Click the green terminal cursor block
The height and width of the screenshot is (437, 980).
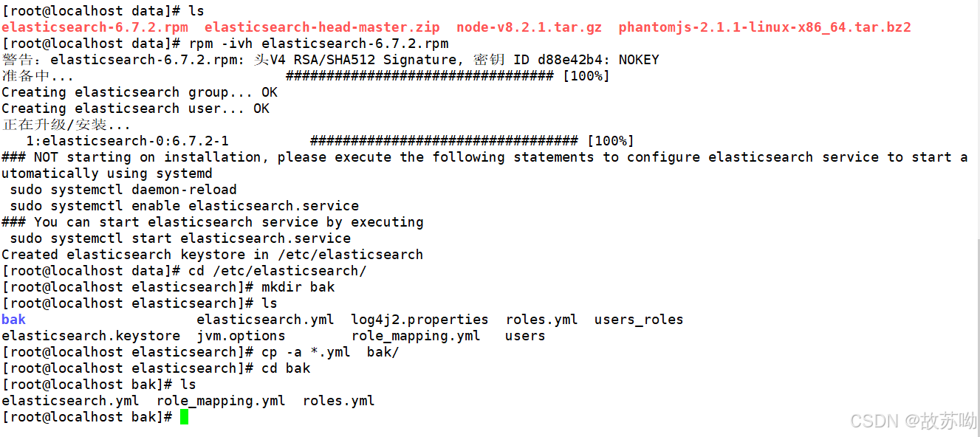point(184,417)
